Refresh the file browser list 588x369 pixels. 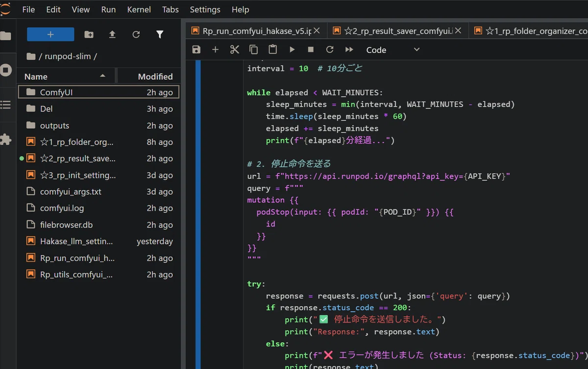pyautogui.click(x=136, y=34)
